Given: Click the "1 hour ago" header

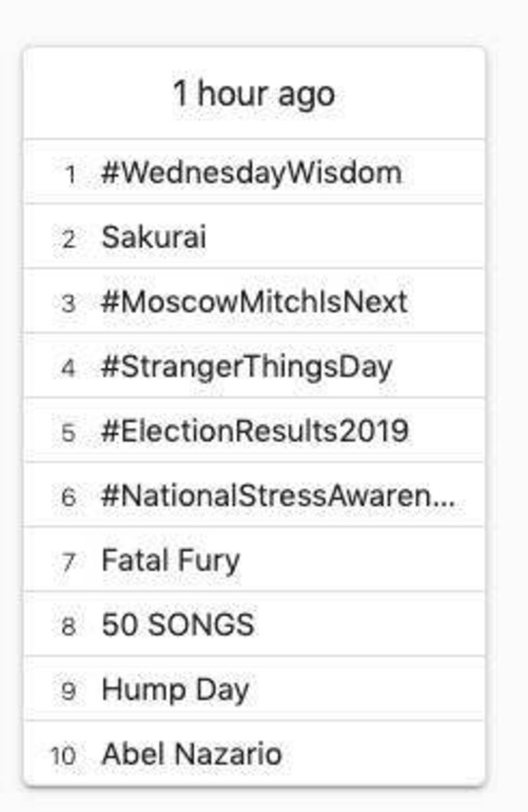Looking at the screenshot, I should click(x=254, y=94).
